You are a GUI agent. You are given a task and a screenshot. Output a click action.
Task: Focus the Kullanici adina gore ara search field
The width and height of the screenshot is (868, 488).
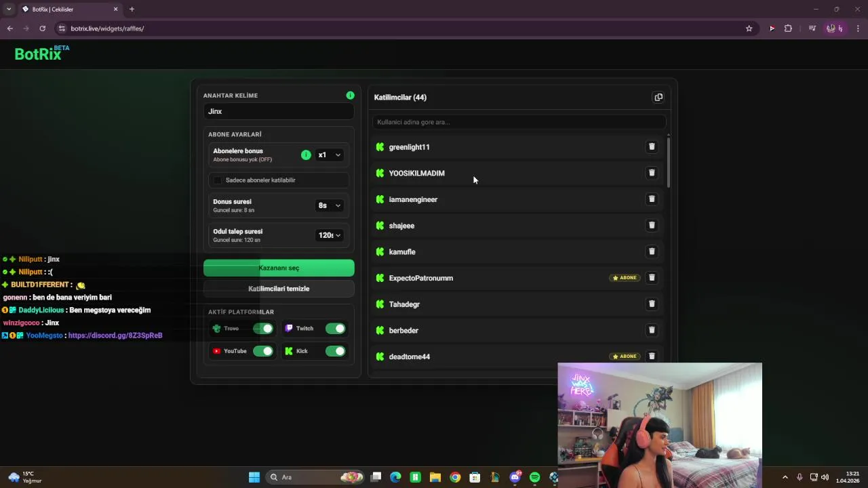pos(519,122)
